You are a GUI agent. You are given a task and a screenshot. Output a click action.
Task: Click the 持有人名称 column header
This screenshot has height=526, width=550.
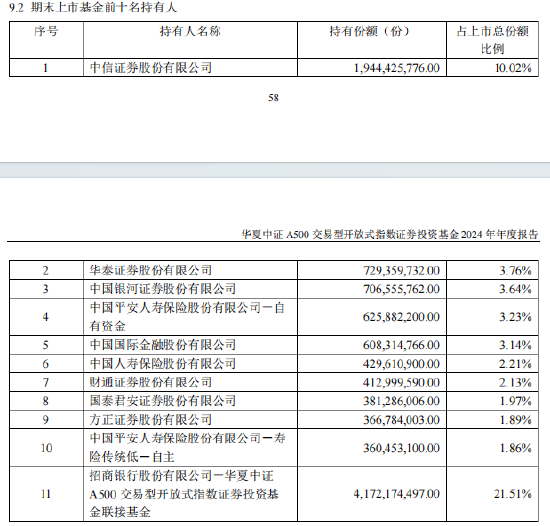(x=190, y=32)
